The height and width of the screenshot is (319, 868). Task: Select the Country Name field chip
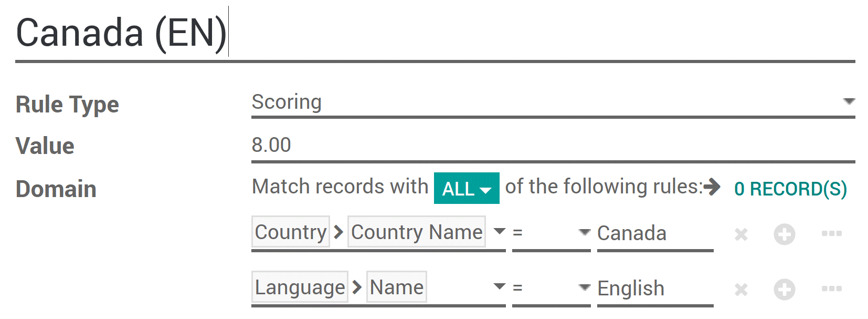point(417,232)
